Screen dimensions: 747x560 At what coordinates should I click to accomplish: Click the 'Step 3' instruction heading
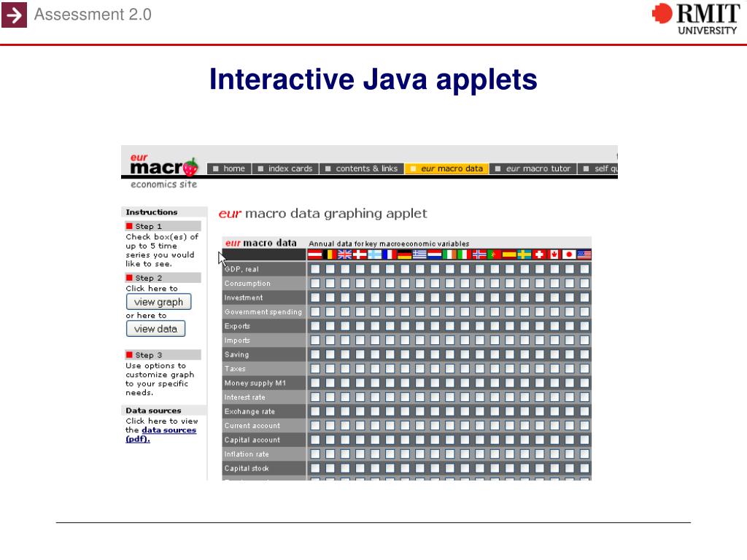pyautogui.click(x=163, y=355)
